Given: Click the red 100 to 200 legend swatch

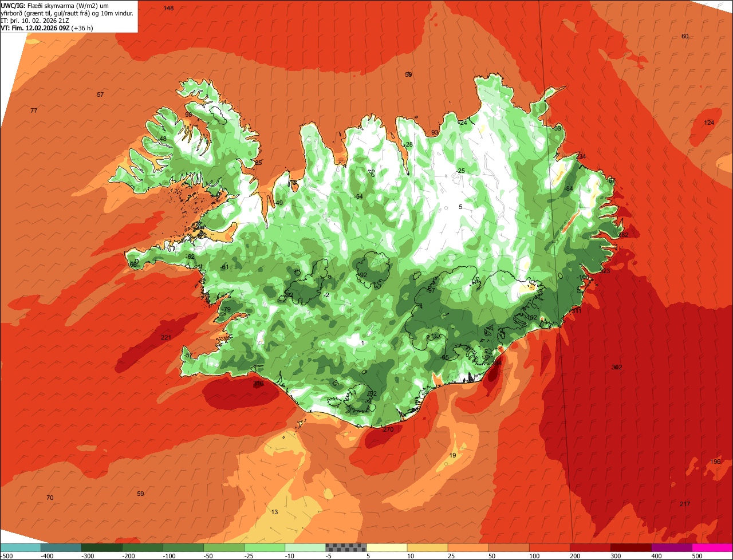Looking at the screenshot, I should (x=549, y=547).
